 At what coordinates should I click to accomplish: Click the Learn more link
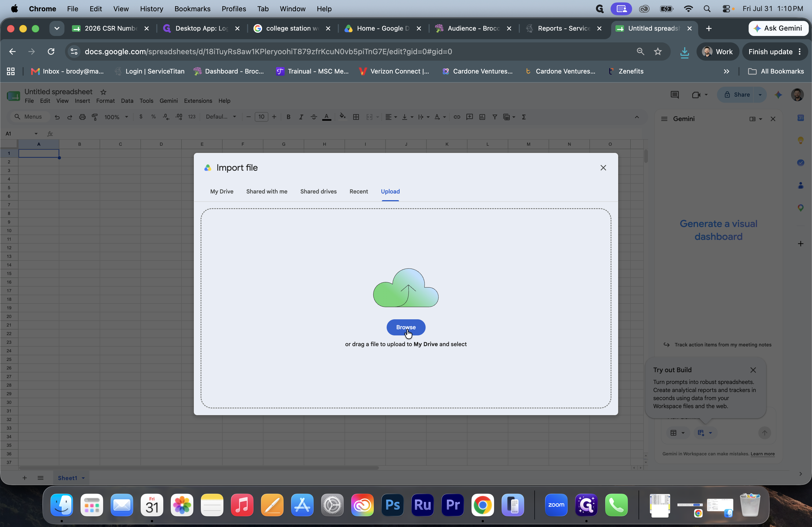pos(762,454)
